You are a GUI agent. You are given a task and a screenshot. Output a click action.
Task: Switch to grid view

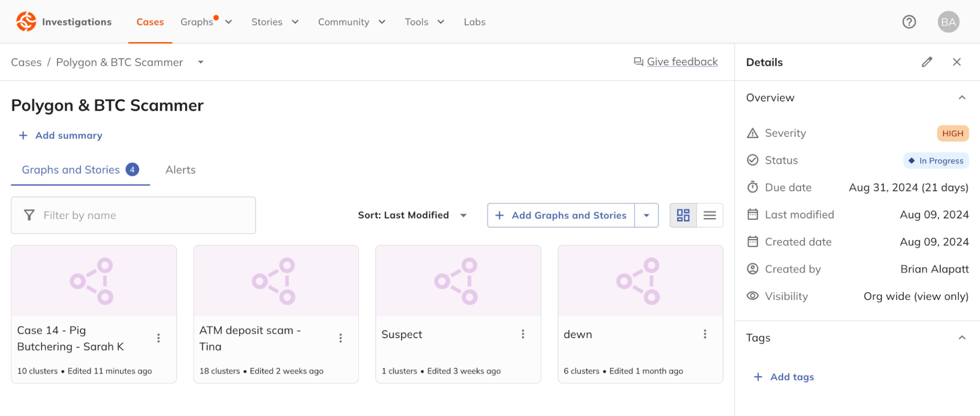[683, 215]
